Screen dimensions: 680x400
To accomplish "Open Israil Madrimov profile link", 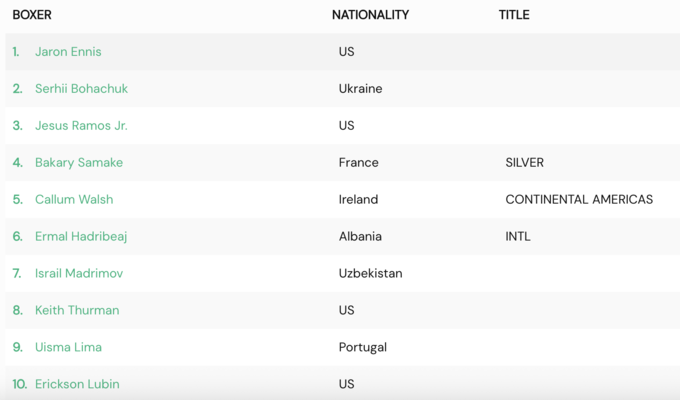I will [79, 273].
